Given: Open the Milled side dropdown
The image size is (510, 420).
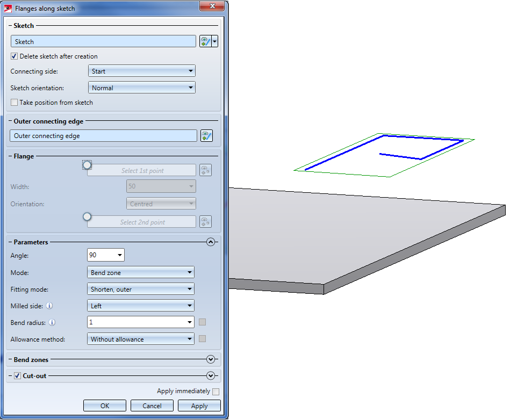Looking at the screenshot, I should [x=140, y=306].
